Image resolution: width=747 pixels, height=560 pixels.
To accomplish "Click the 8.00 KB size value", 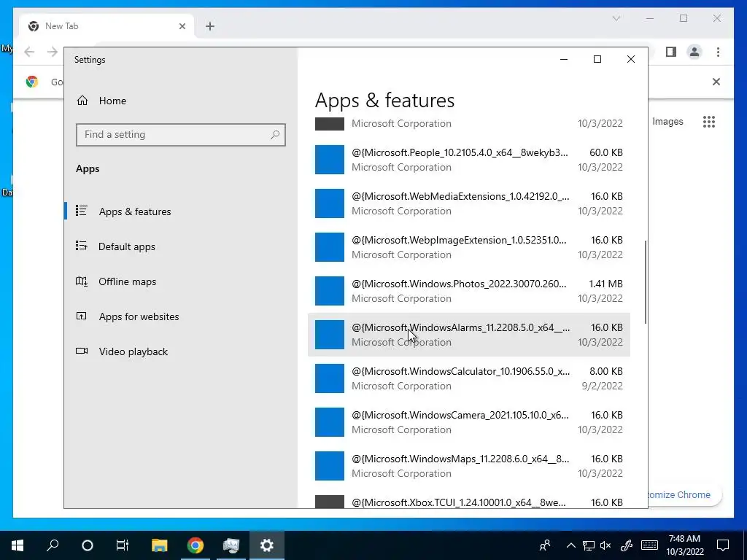I will [606, 371].
